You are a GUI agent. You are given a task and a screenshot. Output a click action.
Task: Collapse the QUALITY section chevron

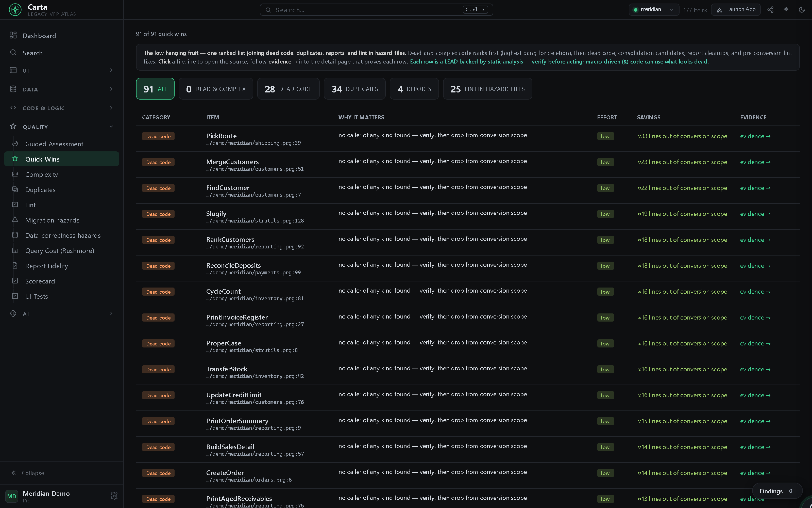pos(111,127)
